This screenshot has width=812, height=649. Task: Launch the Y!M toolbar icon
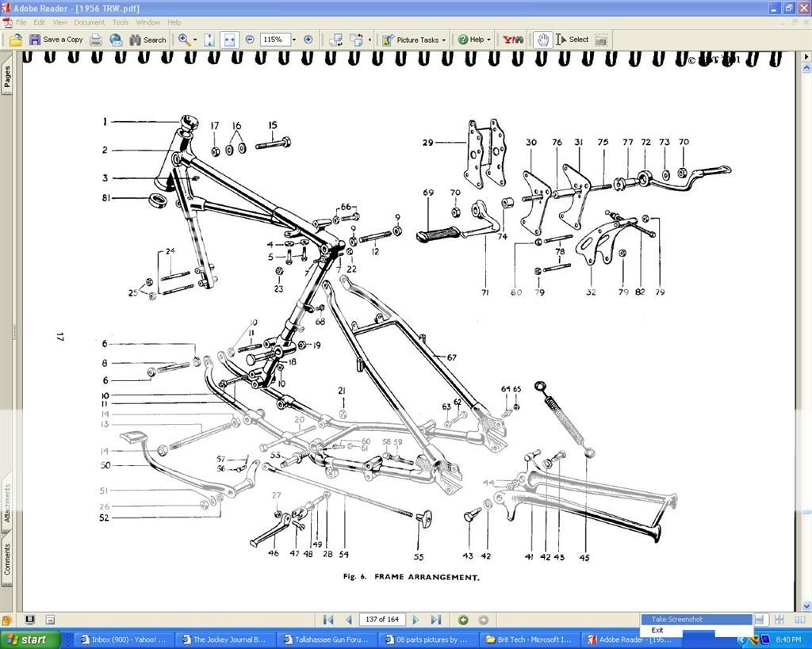[511, 40]
